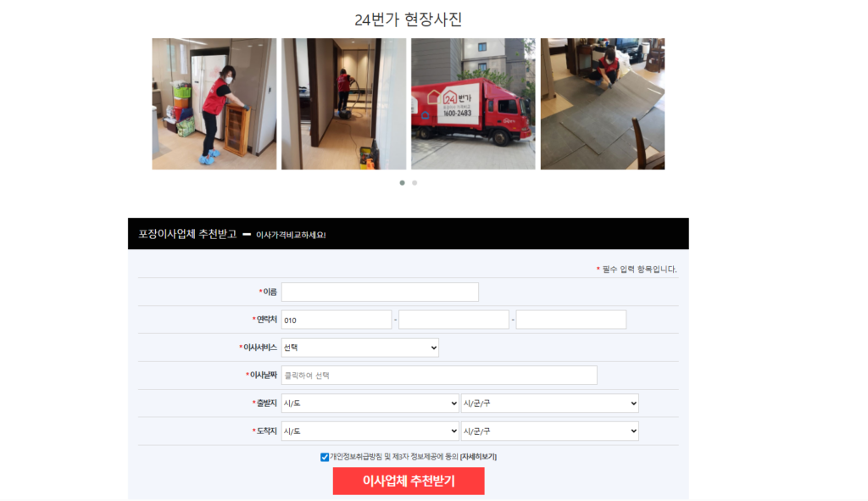Focus the last 연락처 phone number field
Image resolution: width=868 pixels, height=501 pixels.
coord(571,320)
